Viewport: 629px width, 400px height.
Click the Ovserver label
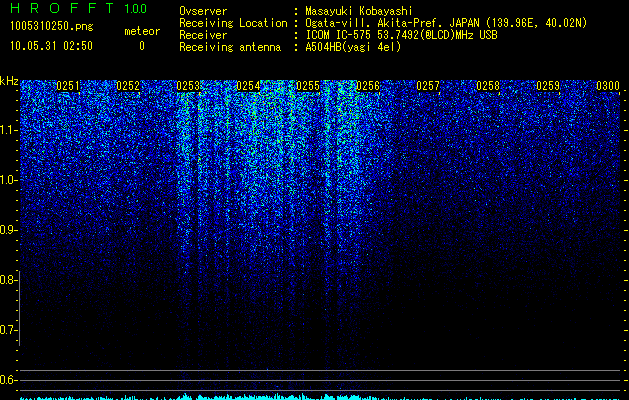pos(203,11)
